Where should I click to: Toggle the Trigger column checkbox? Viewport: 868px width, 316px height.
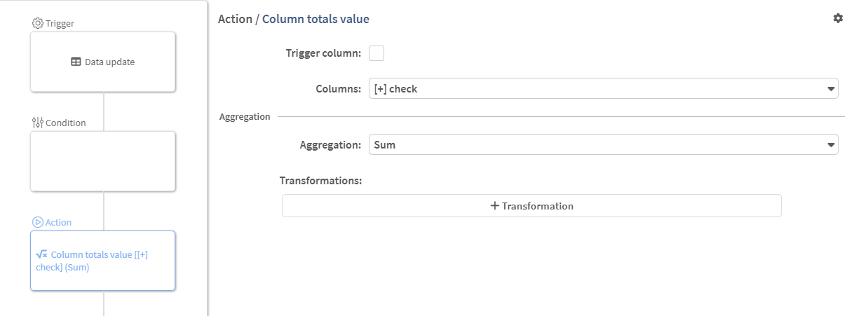[377, 53]
